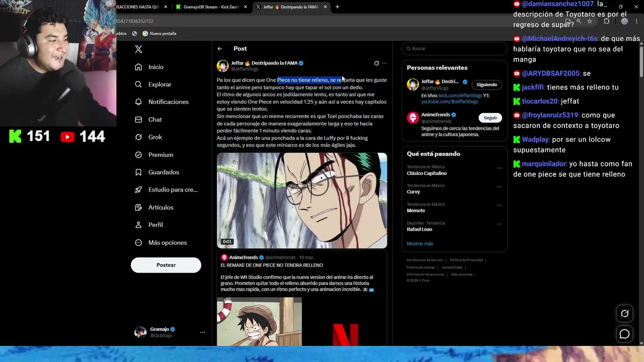Open the three-dot menu on Jeffar's post
644x362 pixels.
[384, 63]
